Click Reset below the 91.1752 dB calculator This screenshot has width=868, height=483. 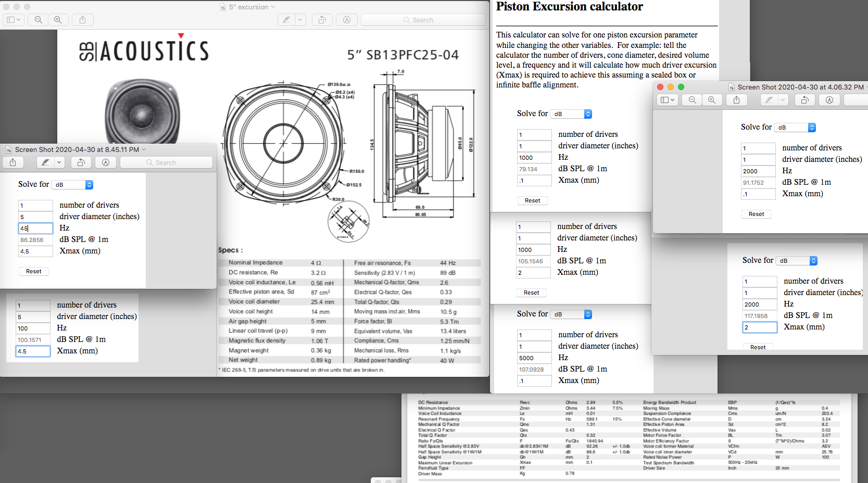(757, 214)
